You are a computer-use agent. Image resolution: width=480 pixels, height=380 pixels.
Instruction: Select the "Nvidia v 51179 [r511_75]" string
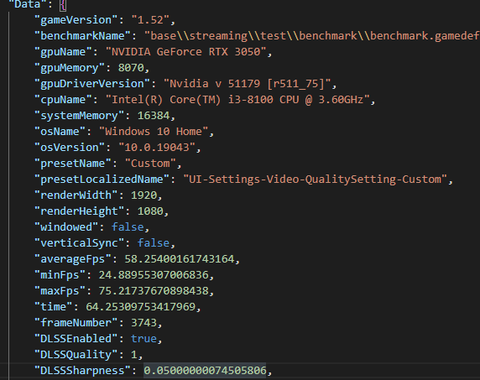coord(247,84)
